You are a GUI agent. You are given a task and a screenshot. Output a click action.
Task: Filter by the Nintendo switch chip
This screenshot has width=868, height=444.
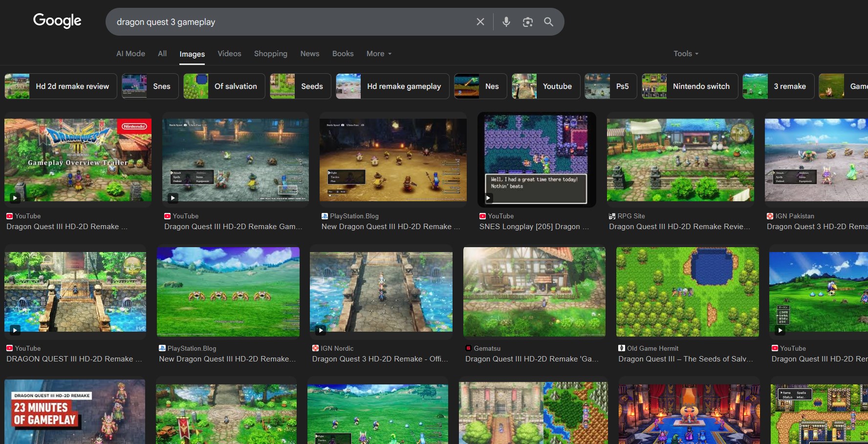[x=690, y=86]
